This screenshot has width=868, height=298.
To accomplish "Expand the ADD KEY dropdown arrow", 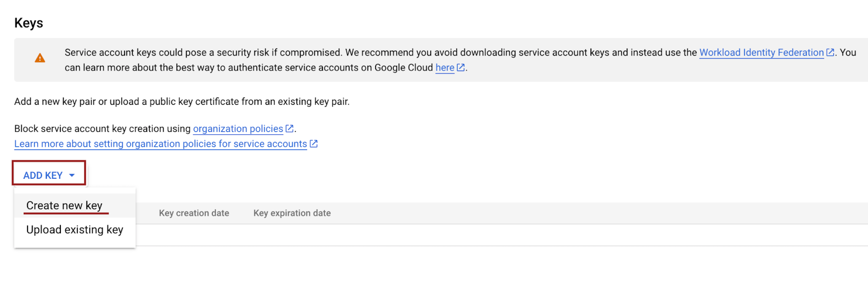I will tap(72, 175).
